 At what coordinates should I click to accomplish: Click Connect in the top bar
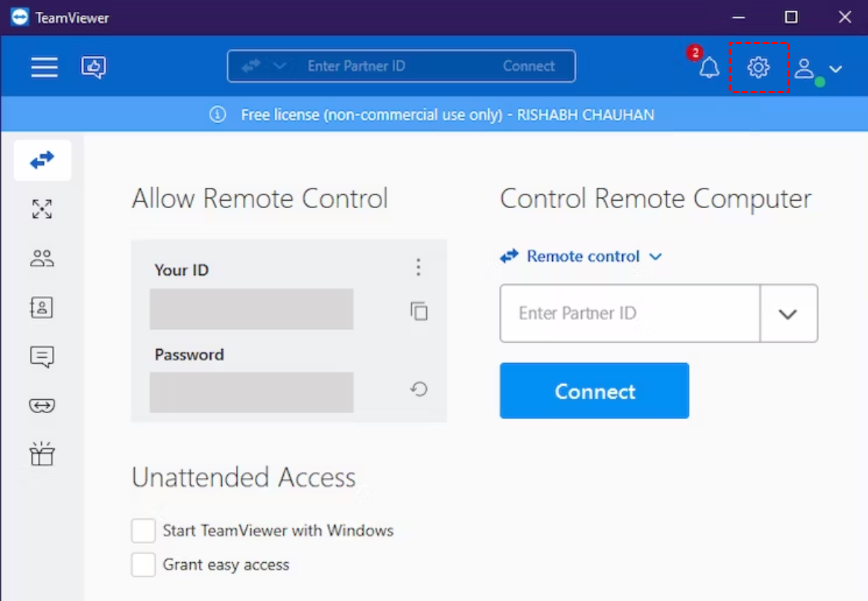[x=529, y=66]
